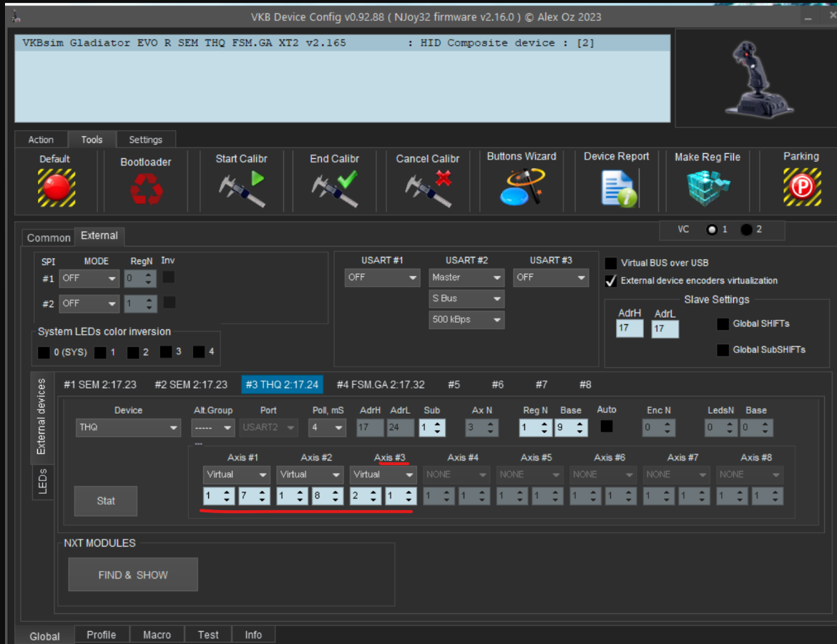Enable Virtual BUS over USB checkbox

[611, 263]
